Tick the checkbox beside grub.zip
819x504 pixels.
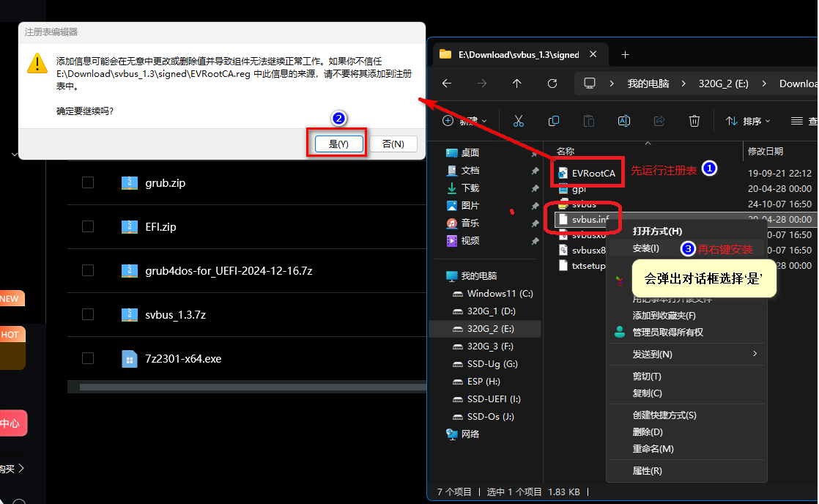pyautogui.click(x=88, y=183)
